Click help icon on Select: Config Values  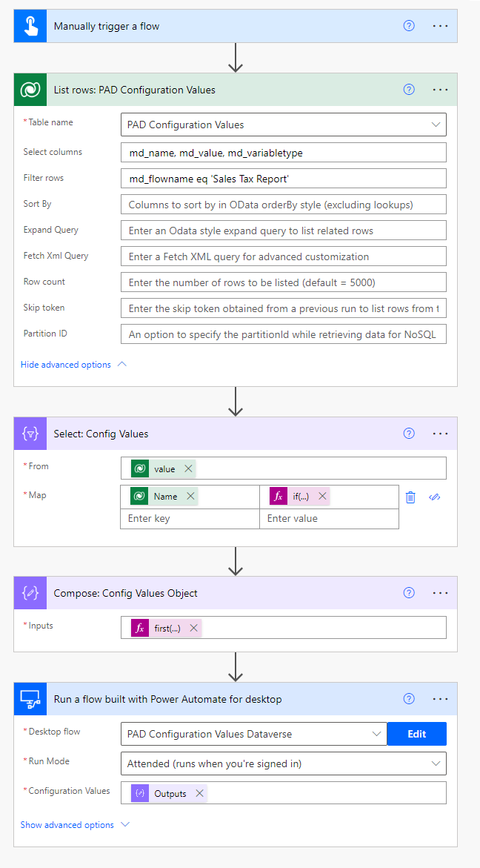click(409, 434)
